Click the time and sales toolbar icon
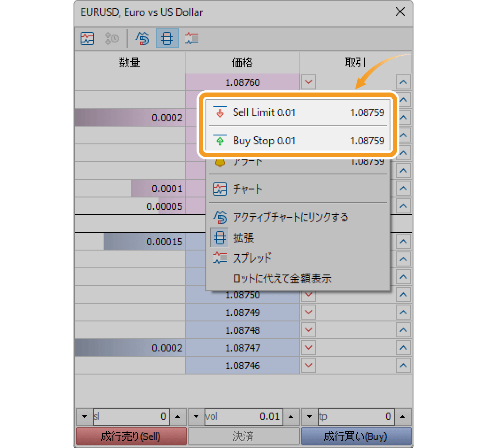The width and height of the screenshot is (487, 448). pos(112,39)
